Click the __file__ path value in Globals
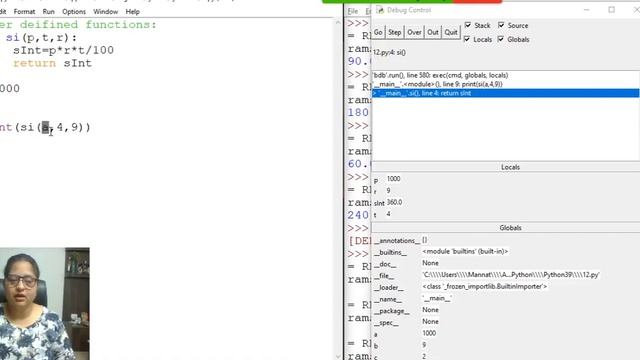The height and width of the screenshot is (360, 640). 511,275
